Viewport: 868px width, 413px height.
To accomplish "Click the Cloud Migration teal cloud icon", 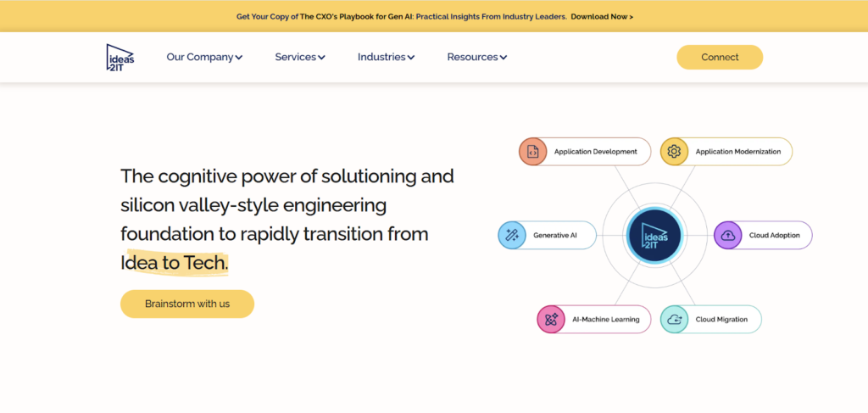I will 674,320.
